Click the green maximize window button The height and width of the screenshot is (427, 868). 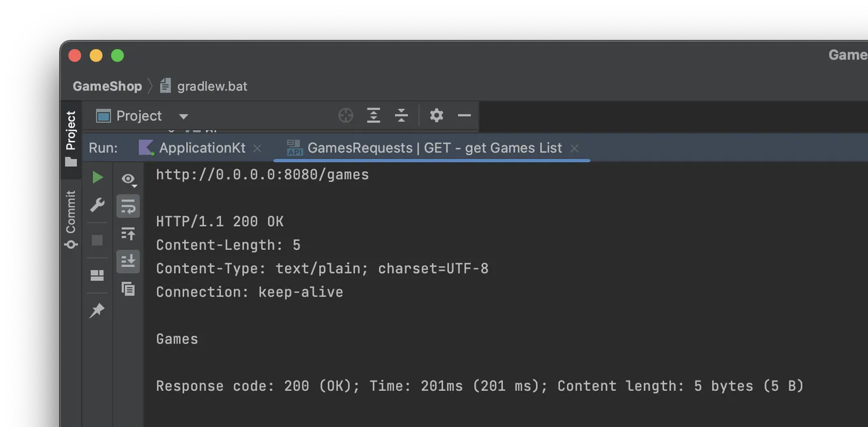pos(118,56)
